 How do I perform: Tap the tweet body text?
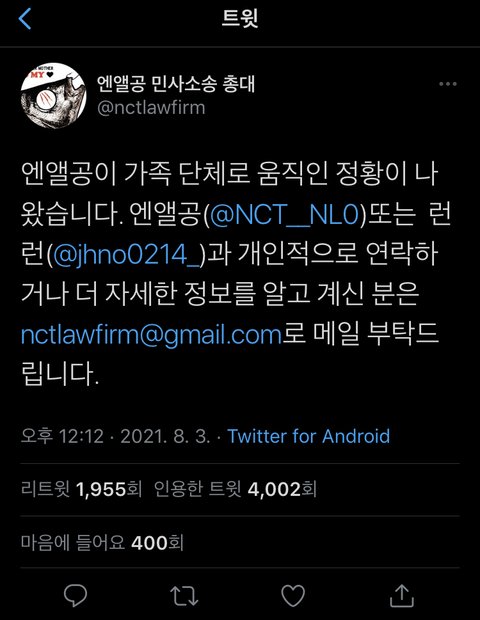coord(236,274)
